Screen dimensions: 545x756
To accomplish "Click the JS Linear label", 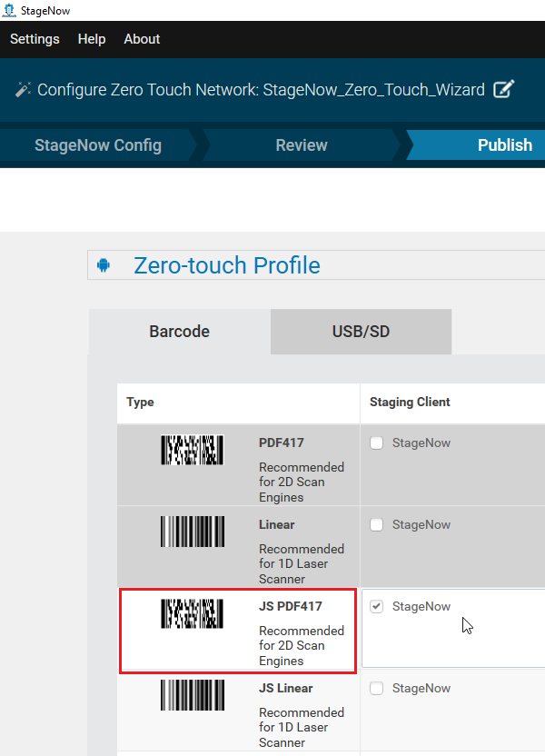I will 286,688.
